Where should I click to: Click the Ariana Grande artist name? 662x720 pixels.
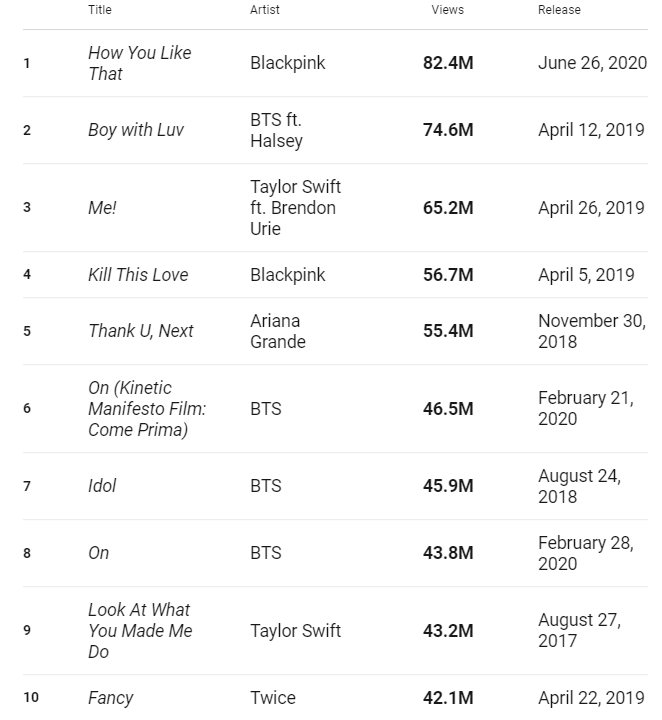(x=278, y=331)
